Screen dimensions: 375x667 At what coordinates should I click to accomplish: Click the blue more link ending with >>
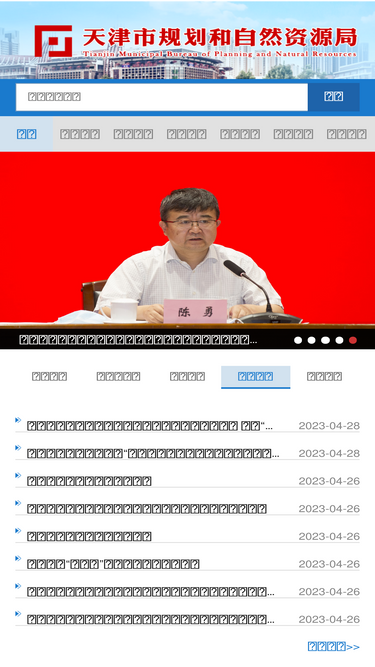click(334, 647)
